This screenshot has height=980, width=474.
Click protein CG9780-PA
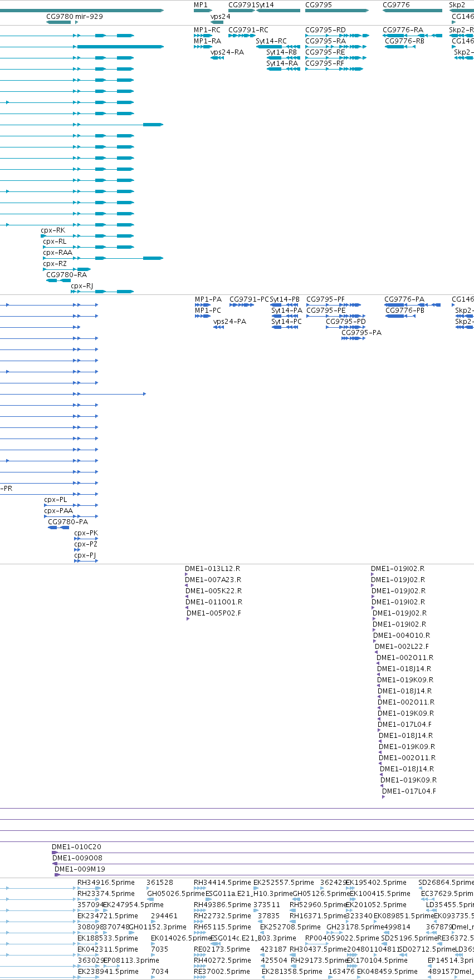coord(68,522)
